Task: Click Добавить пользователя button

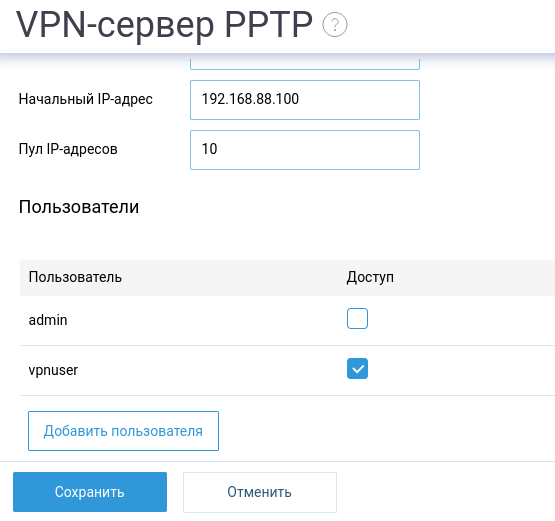Action: click(123, 431)
